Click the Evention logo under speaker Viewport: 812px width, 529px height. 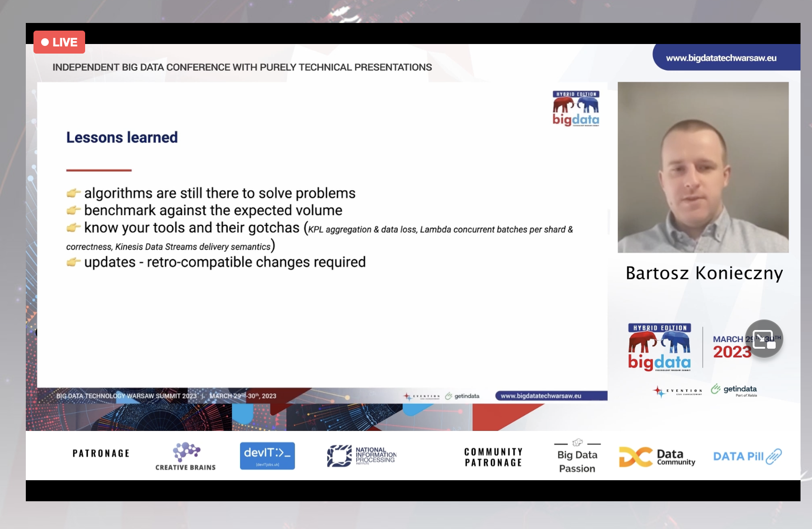tap(678, 392)
